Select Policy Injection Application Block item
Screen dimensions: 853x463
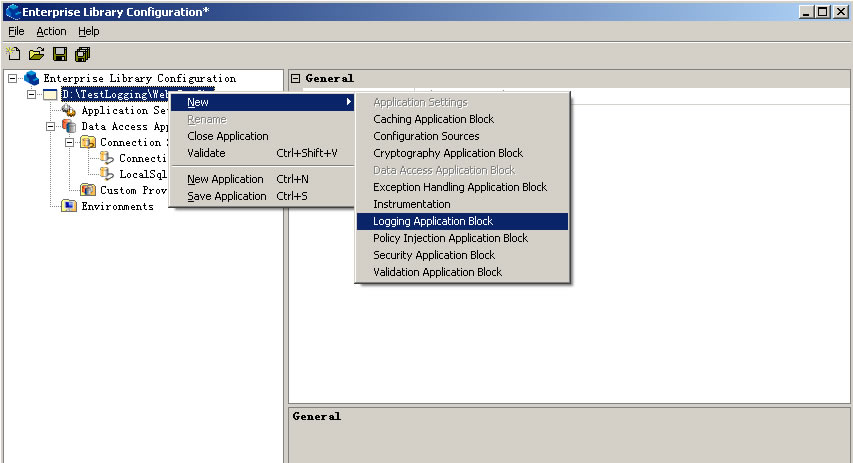(462, 238)
